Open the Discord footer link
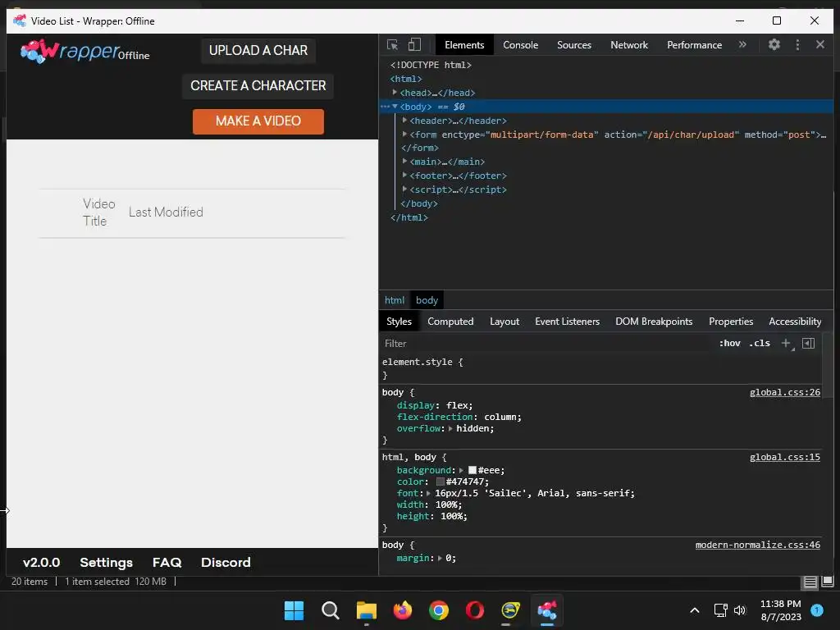Image resolution: width=840 pixels, height=630 pixels. pos(226,563)
